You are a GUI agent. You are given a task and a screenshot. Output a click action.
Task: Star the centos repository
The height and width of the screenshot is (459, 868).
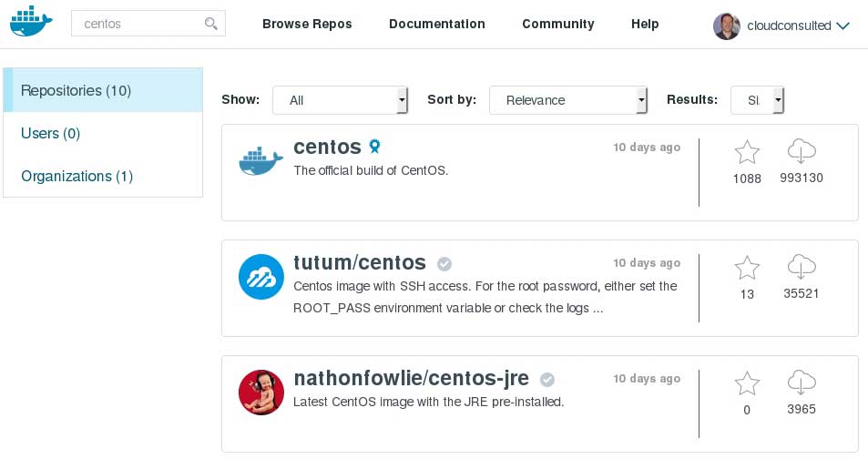click(747, 153)
